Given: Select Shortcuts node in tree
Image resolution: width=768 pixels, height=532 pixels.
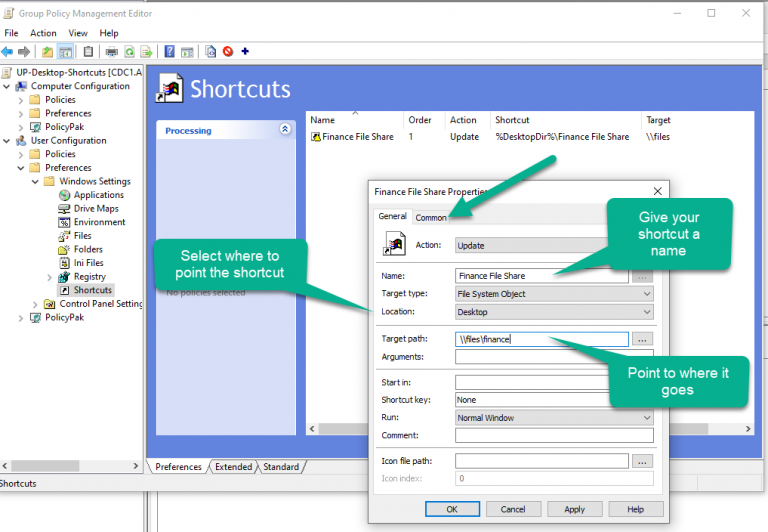Looking at the screenshot, I should click(x=93, y=290).
